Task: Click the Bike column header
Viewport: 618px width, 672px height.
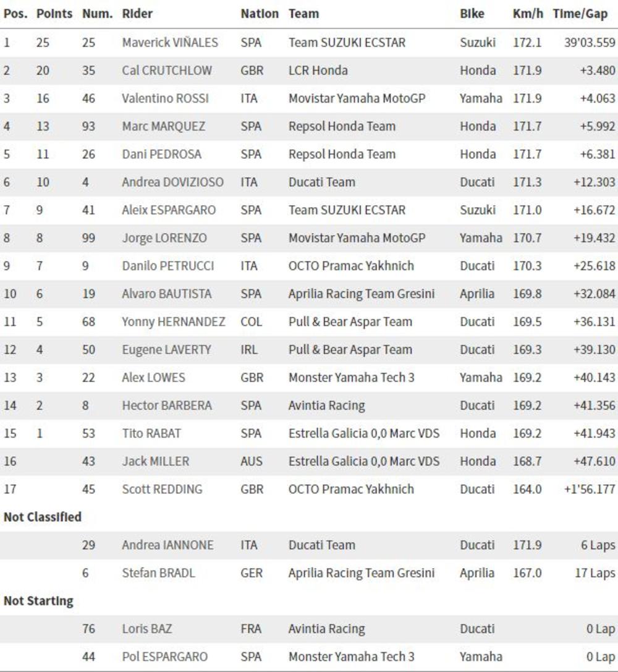Action: coord(472,14)
